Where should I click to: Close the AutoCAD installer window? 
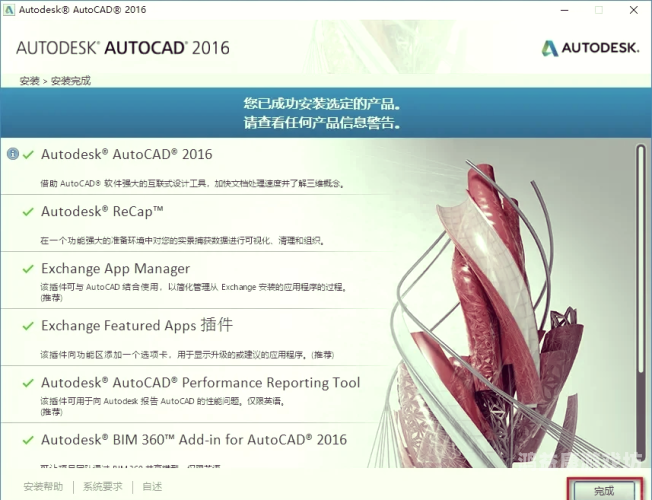tap(632, 12)
